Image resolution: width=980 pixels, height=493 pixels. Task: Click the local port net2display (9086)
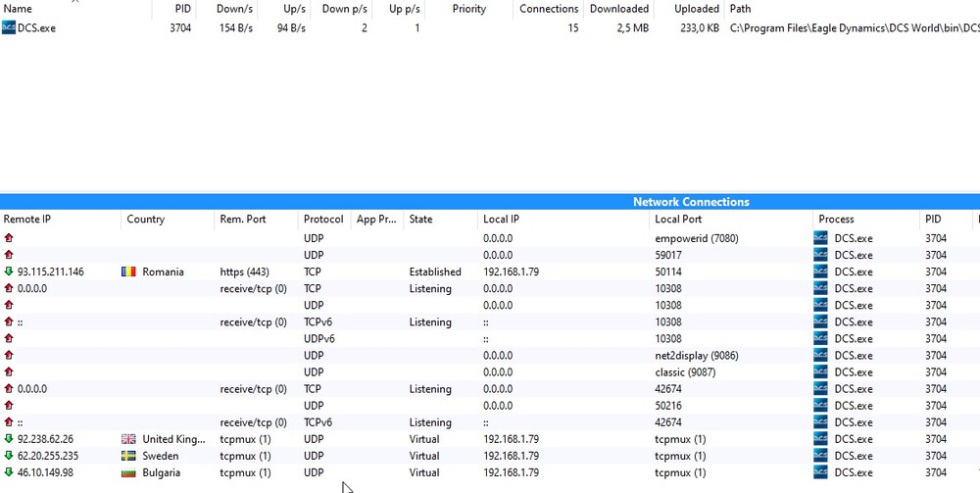point(696,356)
